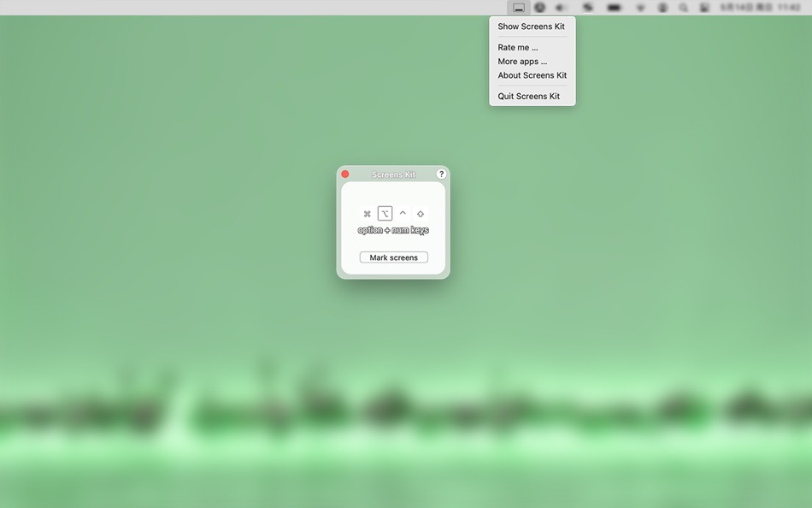Click the 'option + num keys' label
Image resolution: width=812 pixels, height=508 pixels.
(393, 230)
